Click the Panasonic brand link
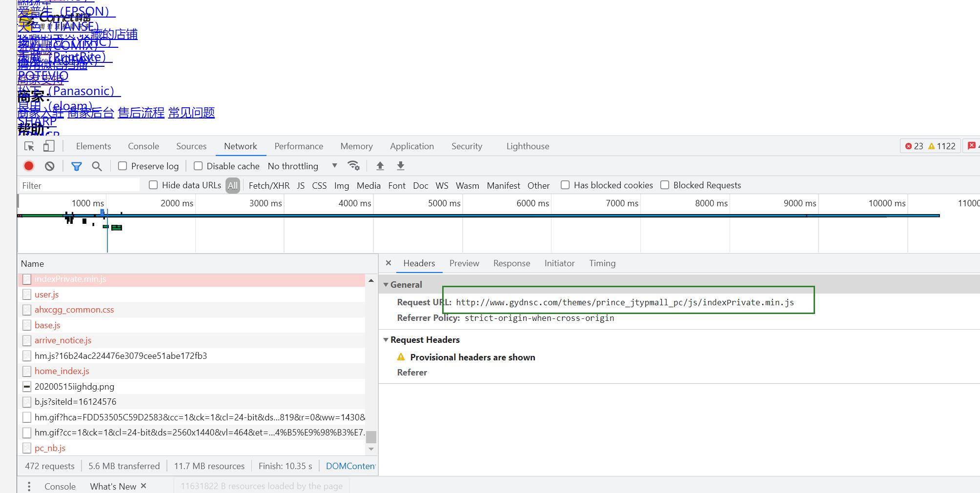Image resolution: width=980 pixels, height=493 pixels. pyautogui.click(x=69, y=91)
